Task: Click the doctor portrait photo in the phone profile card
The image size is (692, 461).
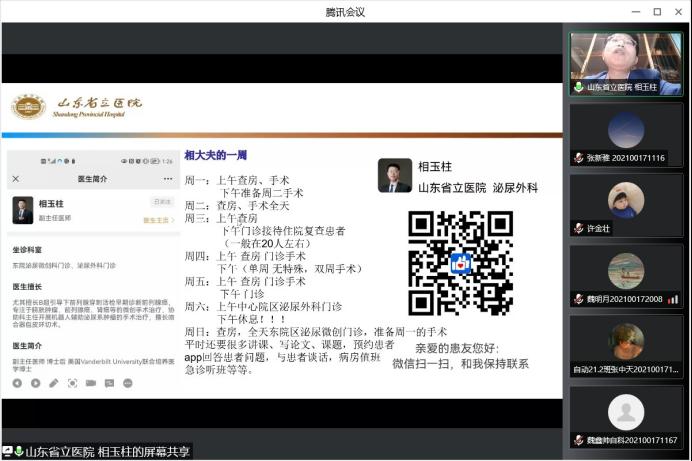Action: click(23, 210)
